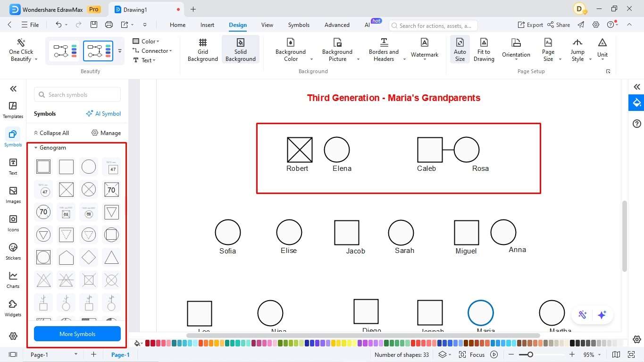Open the Jump Style dropdown arrow
This screenshot has width=644, height=362.
(x=590, y=59)
